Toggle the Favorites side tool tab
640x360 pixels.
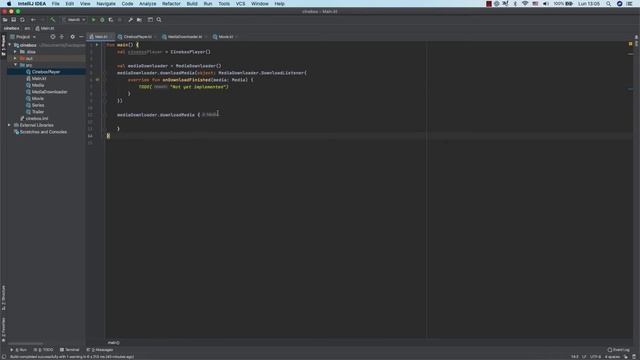pos(3,330)
